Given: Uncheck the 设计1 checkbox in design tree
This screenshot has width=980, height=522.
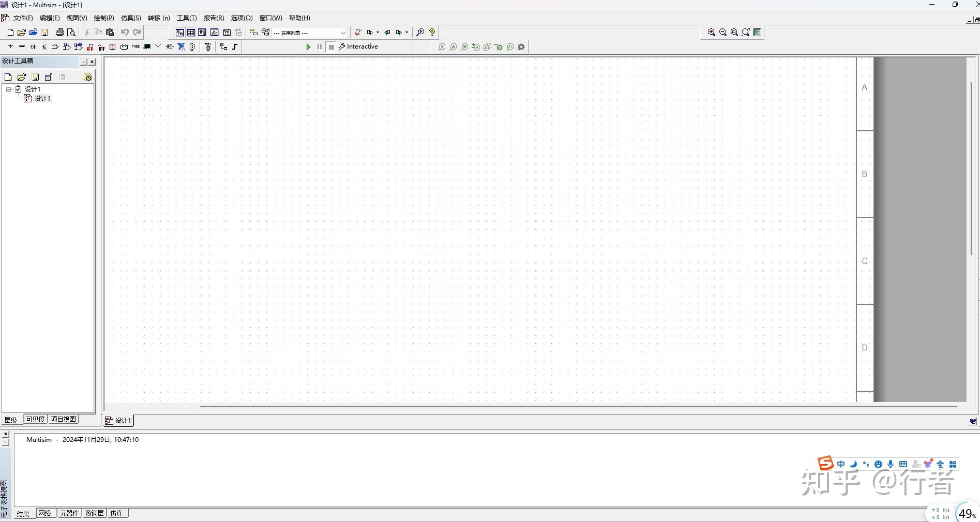Looking at the screenshot, I should tap(18, 89).
